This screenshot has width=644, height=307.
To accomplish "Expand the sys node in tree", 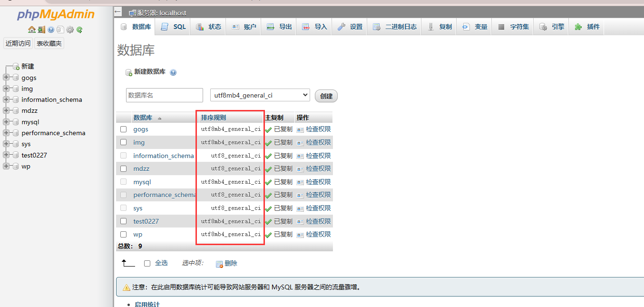I will pos(6,144).
